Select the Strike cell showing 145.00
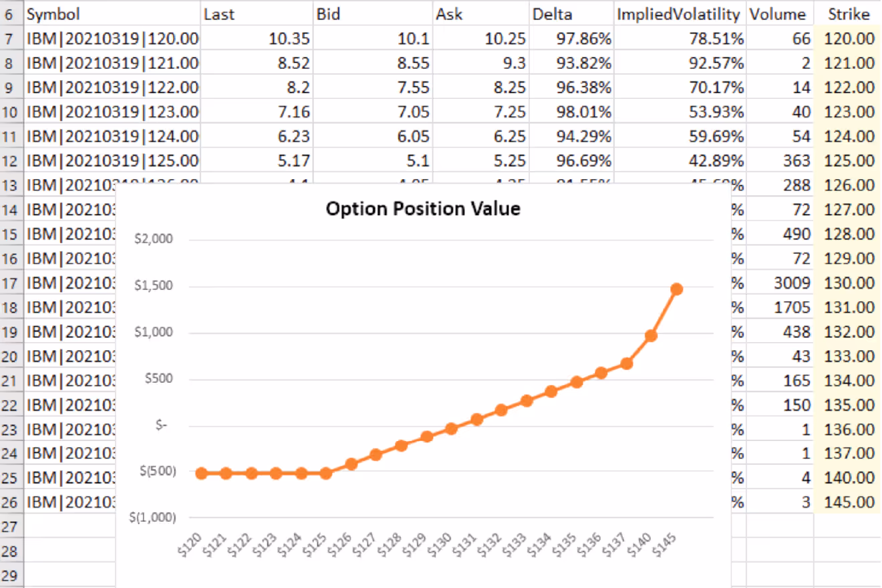 (847, 502)
